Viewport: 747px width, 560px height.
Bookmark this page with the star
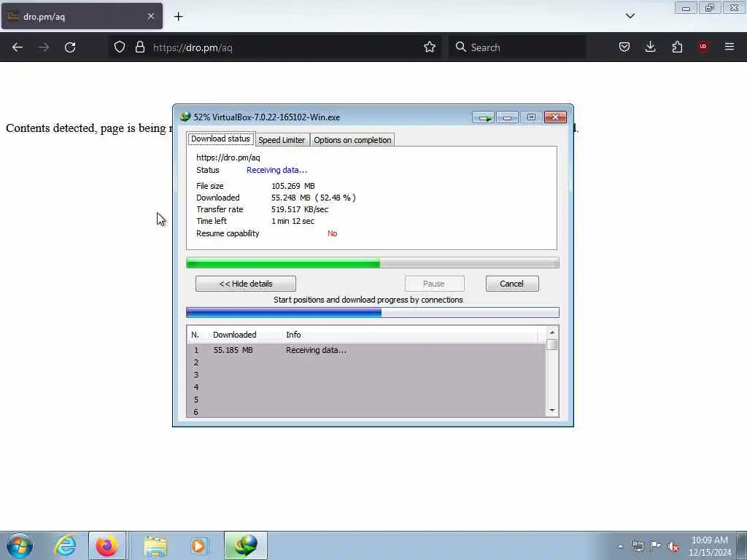point(429,47)
